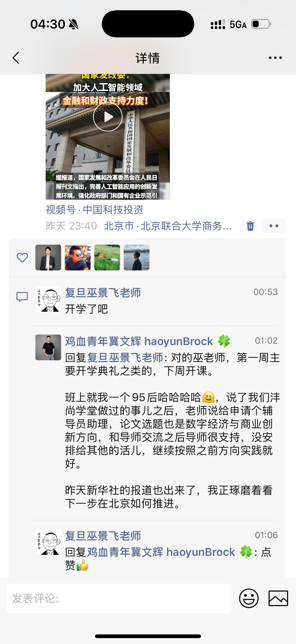This screenshot has width=296, height=644.
Task: Open the 北京市·北京联合大学商务 location link
Action: coord(168,226)
